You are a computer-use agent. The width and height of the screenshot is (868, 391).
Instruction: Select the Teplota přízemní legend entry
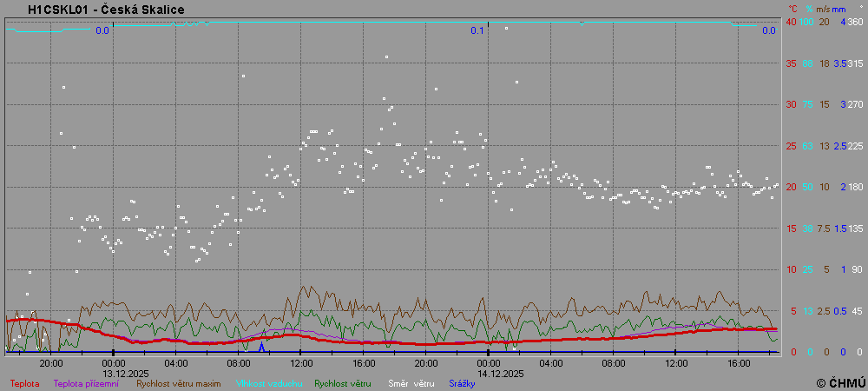[x=87, y=383]
